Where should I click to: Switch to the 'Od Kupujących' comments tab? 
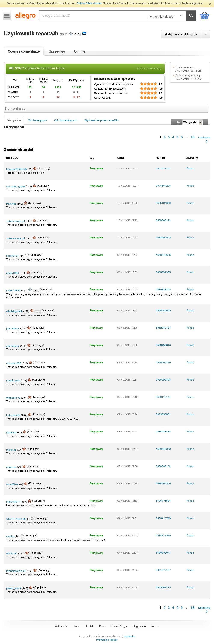tap(37, 120)
